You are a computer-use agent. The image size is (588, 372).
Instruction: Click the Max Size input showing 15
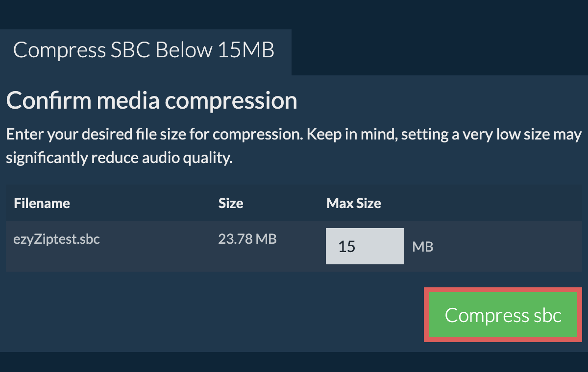[365, 246]
